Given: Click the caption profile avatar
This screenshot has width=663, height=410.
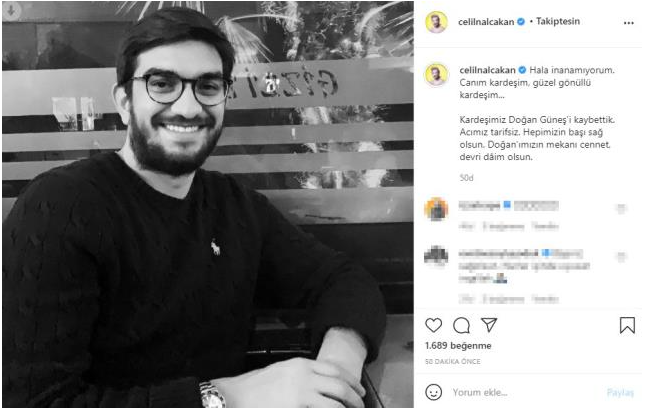Looking at the screenshot, I should tap(436, 75).
